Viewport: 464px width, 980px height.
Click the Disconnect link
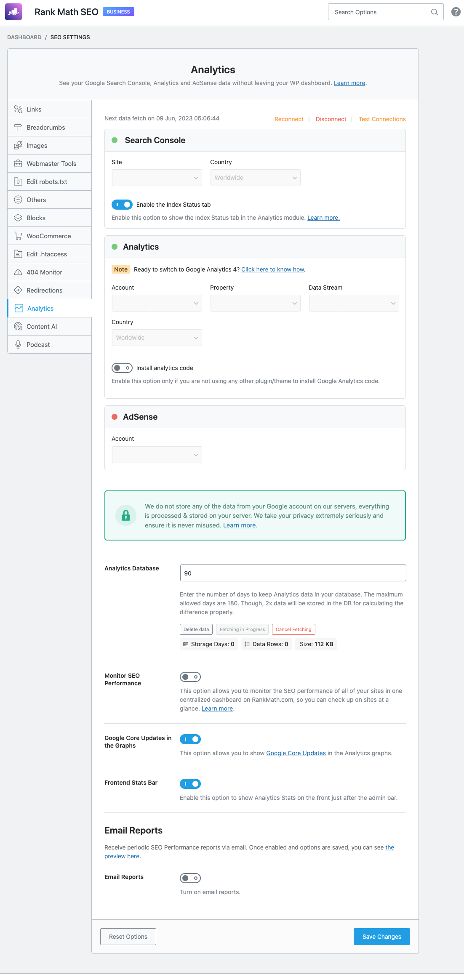pyautogui.click(x=331, y=119)
